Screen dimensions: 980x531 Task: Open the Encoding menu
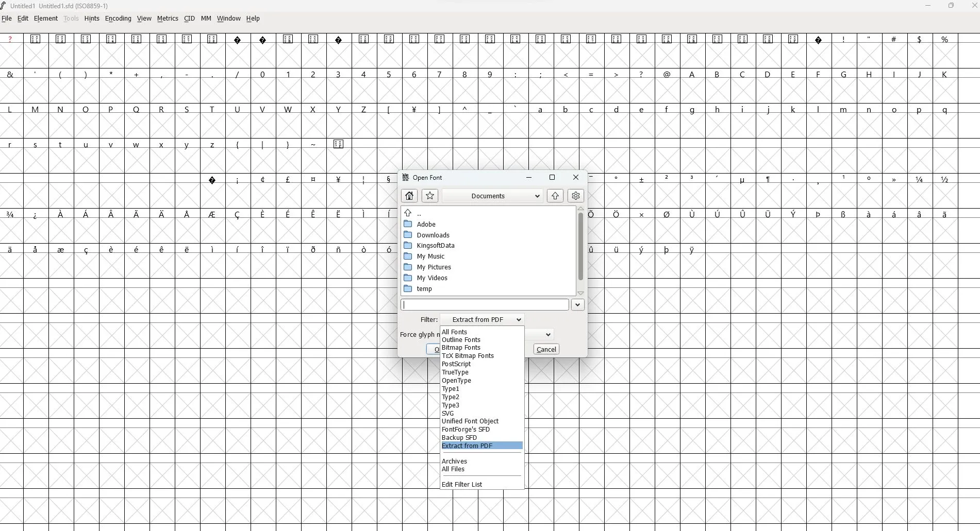click(x=118, y=19)
